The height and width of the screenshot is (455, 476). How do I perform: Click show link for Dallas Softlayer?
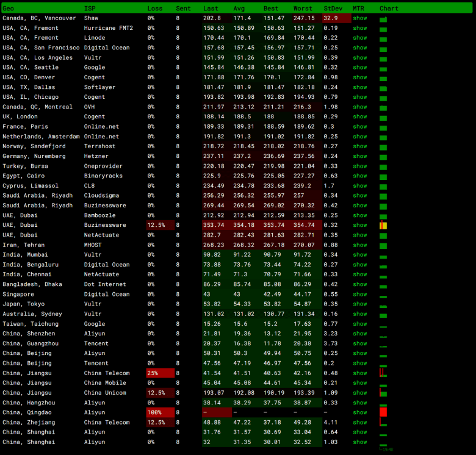tap(359, 87)
